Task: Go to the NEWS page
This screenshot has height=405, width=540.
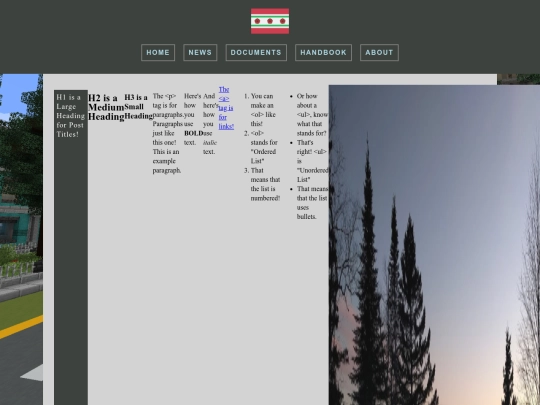Action: coord(200,52)
